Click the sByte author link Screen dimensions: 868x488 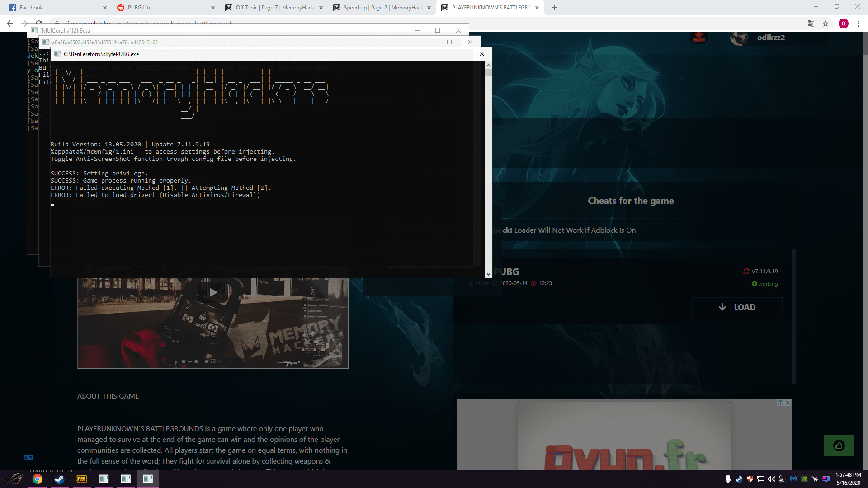coord(482,283)
